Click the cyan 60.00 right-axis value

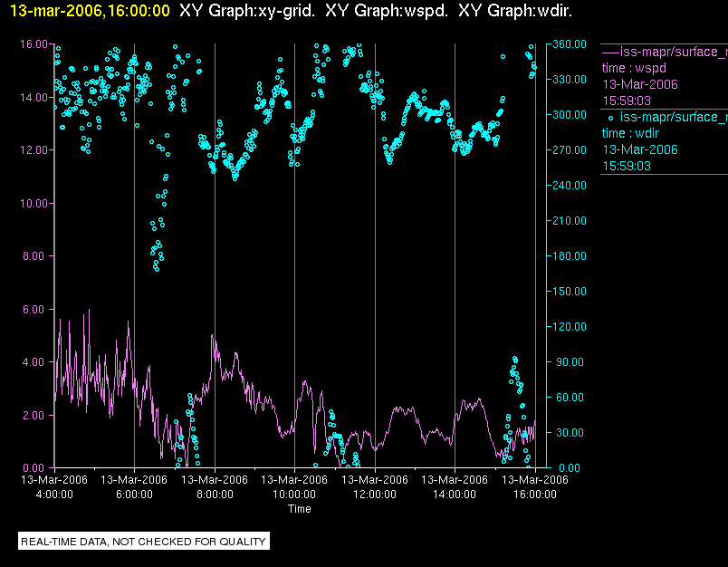[571, 397]
